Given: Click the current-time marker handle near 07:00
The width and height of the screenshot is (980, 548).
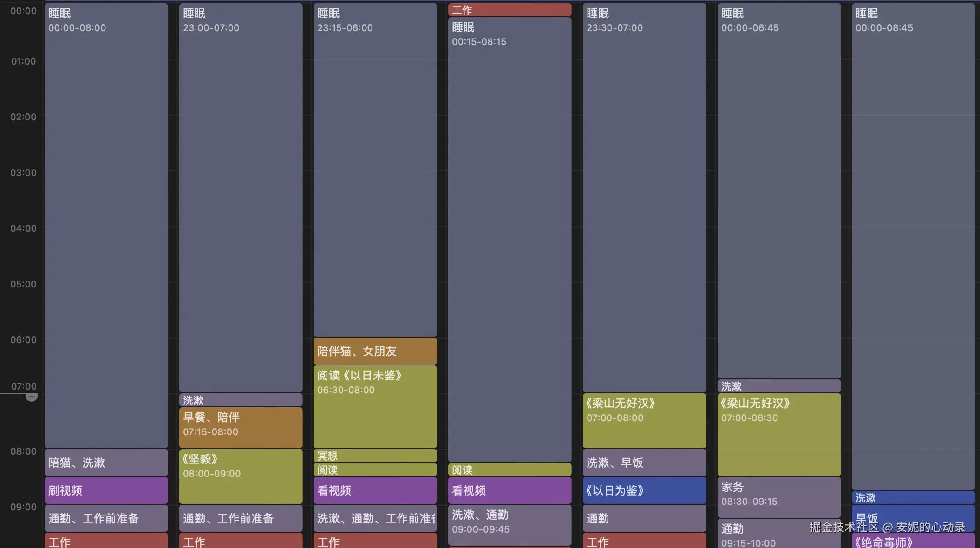Looking at the screenshot, I should coord(31,397).
